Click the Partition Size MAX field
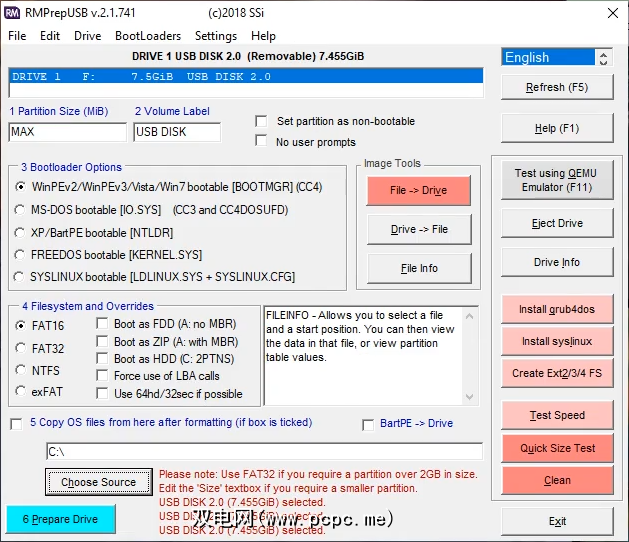The width and height of the screenshot is (629, 542). click(67, 132)
